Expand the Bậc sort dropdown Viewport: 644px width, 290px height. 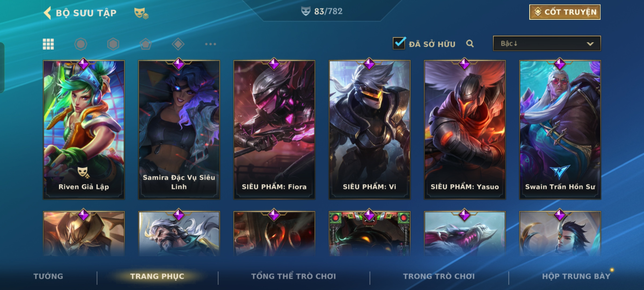pyautogui.click(x=547, y=44)
